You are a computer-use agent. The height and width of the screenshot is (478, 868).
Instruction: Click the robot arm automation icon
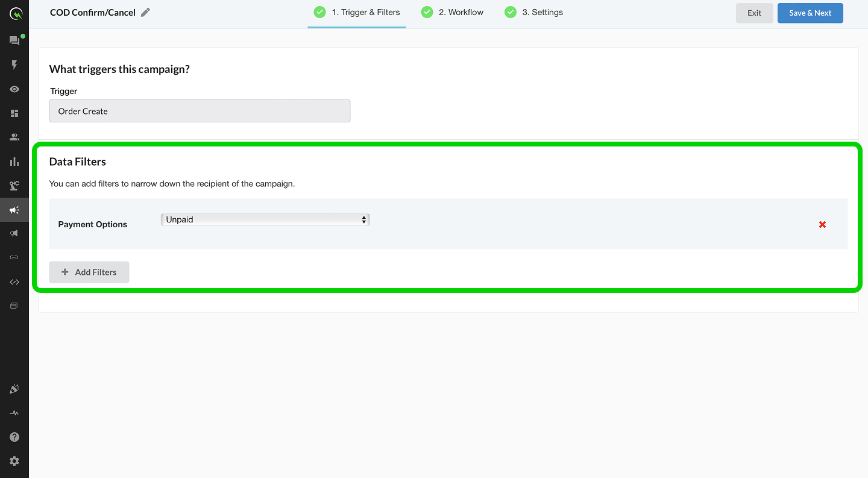tap(14, 186)
